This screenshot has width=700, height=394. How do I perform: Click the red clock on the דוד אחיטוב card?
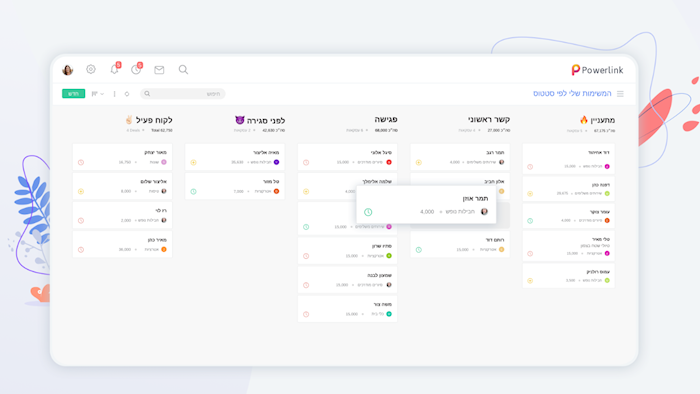click(x=530, y=167)
